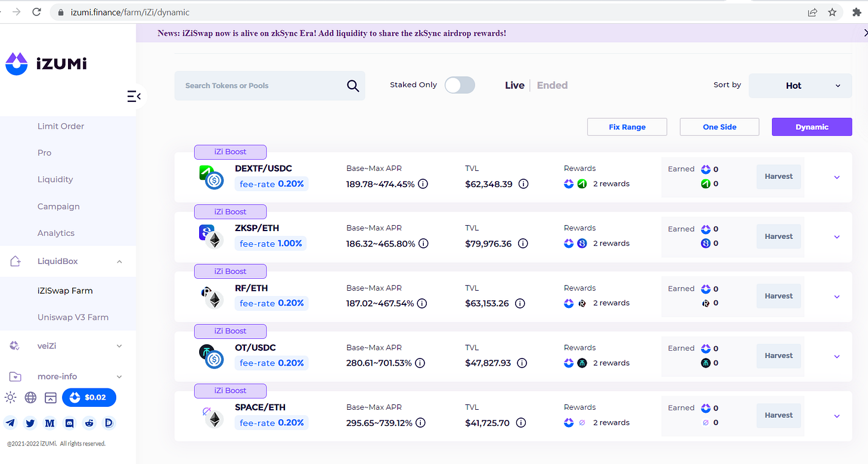Image resolution: width=868 pixels, height=464 pixels.
Task: Open language selection via the globe icon
Action: pos(30,397)
